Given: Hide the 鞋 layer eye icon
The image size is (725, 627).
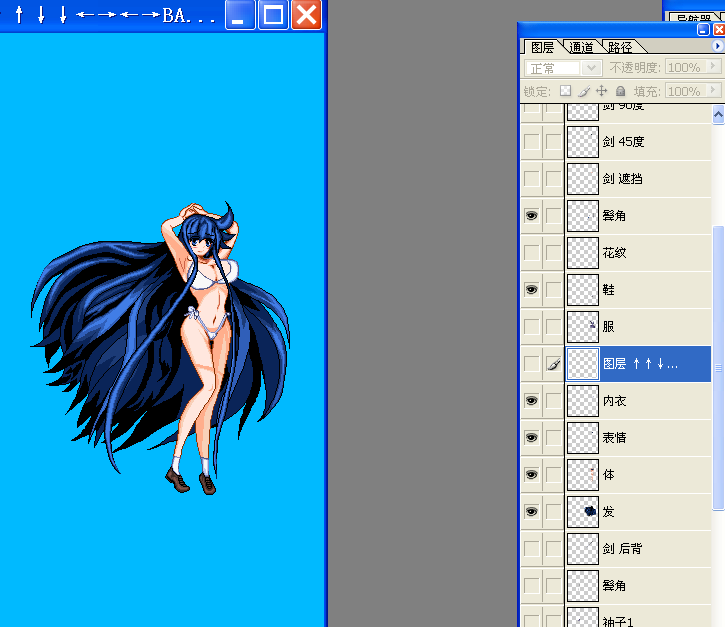Looking at the screenshot, I should (532, 290).
